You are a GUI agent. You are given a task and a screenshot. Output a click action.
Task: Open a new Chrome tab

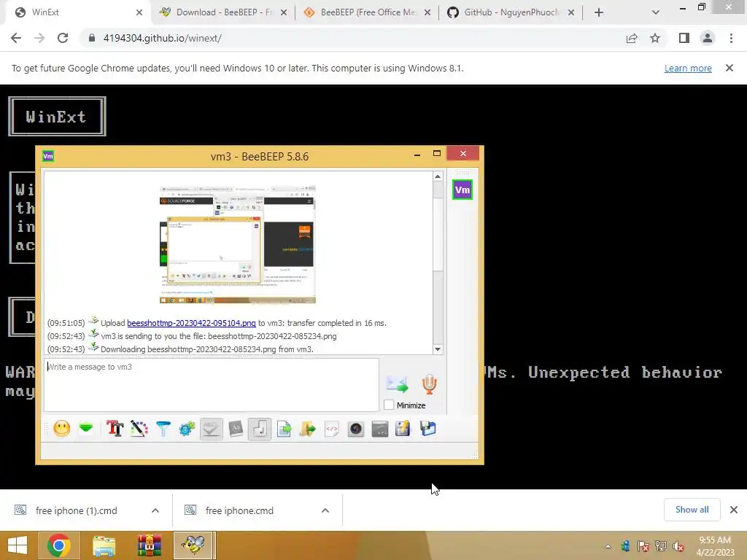pyautogui.click(x=599, y=13)
